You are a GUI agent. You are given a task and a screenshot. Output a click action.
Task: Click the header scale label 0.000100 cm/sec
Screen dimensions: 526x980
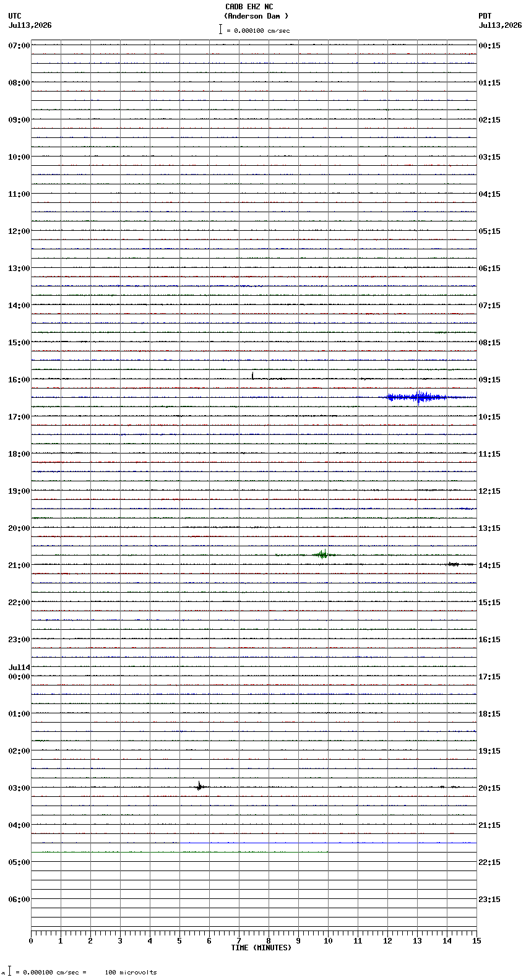(x=262, y=30)
